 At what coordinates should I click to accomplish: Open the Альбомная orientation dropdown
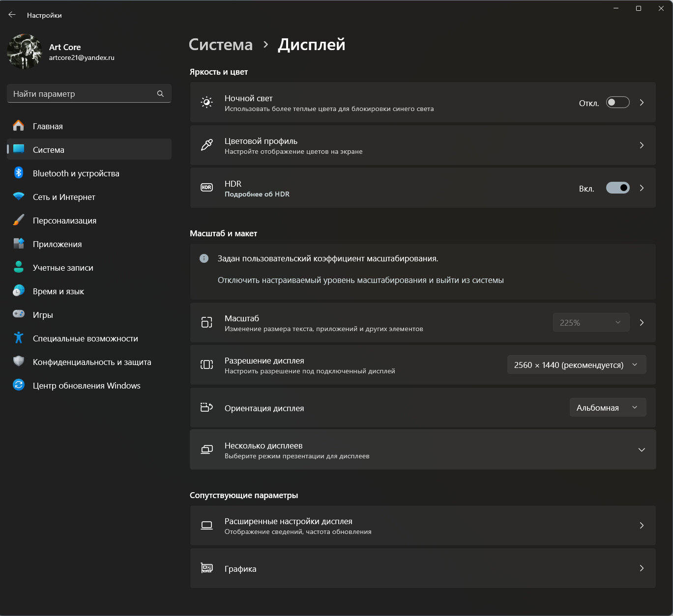pyautogui.click(x=608, y=407)
